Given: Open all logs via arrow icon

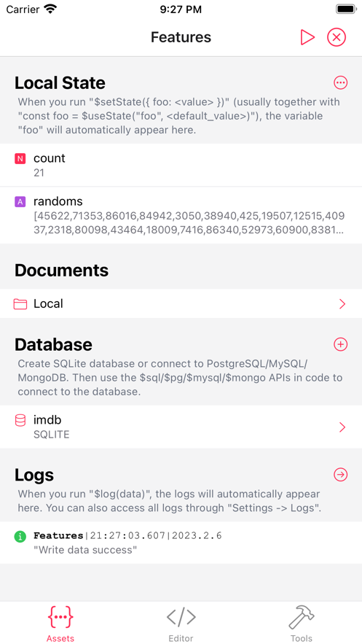Looking at the screenshot, I should (341, 475).
